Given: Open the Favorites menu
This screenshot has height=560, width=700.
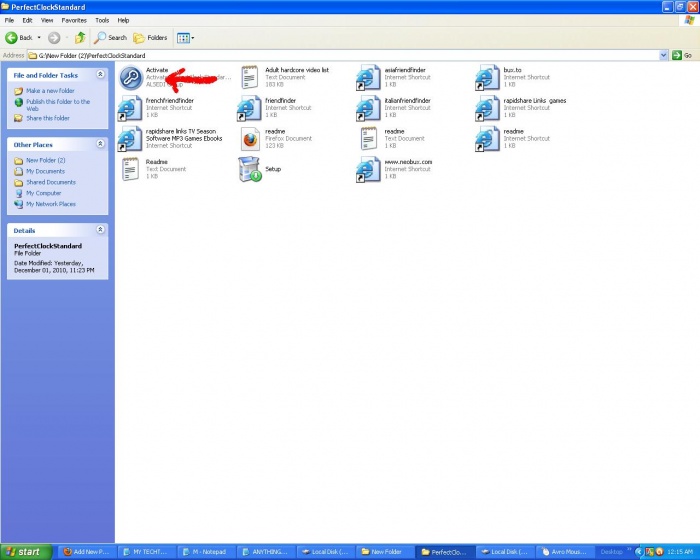Looking at the screenshot, I should 74,21.
